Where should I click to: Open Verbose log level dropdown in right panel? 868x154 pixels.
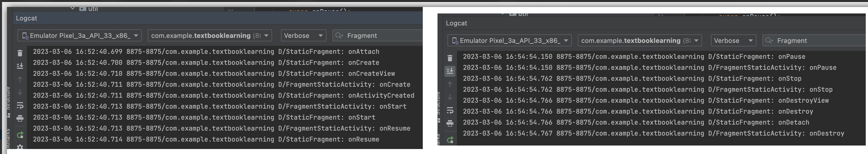click(x=733, y=41)
